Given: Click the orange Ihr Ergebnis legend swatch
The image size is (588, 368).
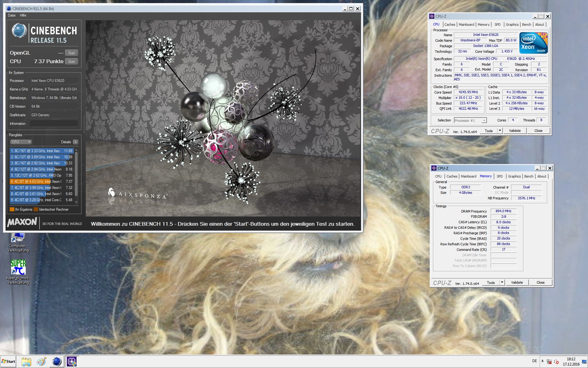Looking at the screenshot, I should [x=12, y=209].
